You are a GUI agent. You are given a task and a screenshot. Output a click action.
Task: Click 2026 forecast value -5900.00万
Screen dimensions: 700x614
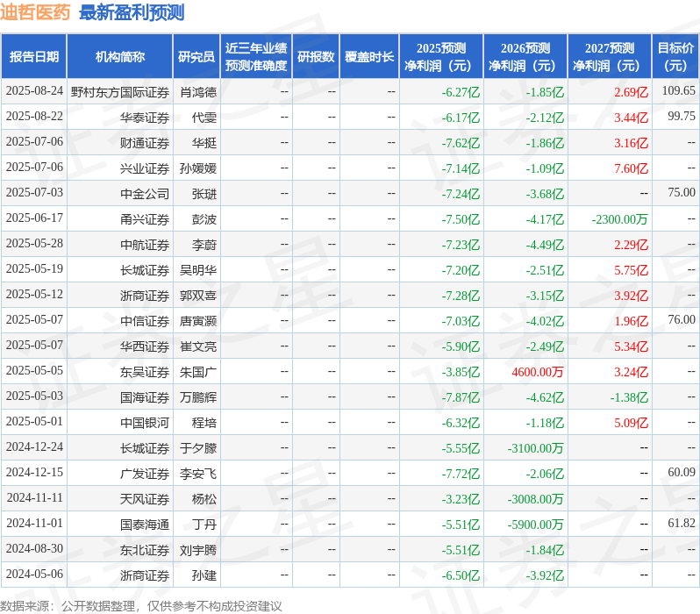(536, 525)
